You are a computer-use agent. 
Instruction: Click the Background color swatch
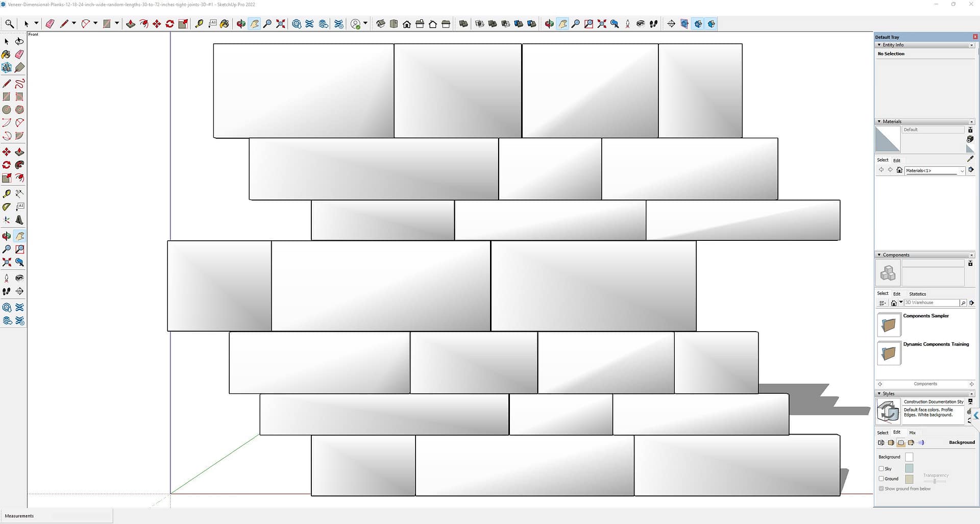(x=909, y=457)
